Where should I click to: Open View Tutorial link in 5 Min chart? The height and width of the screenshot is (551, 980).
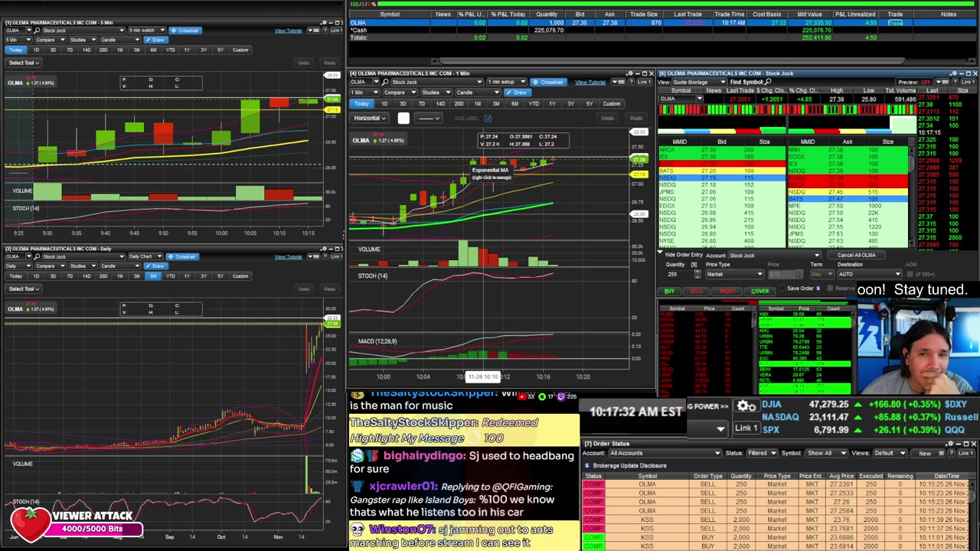pos(288,31)
